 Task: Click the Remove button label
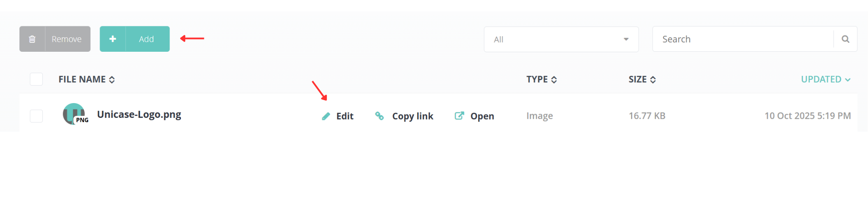(67, 39)
